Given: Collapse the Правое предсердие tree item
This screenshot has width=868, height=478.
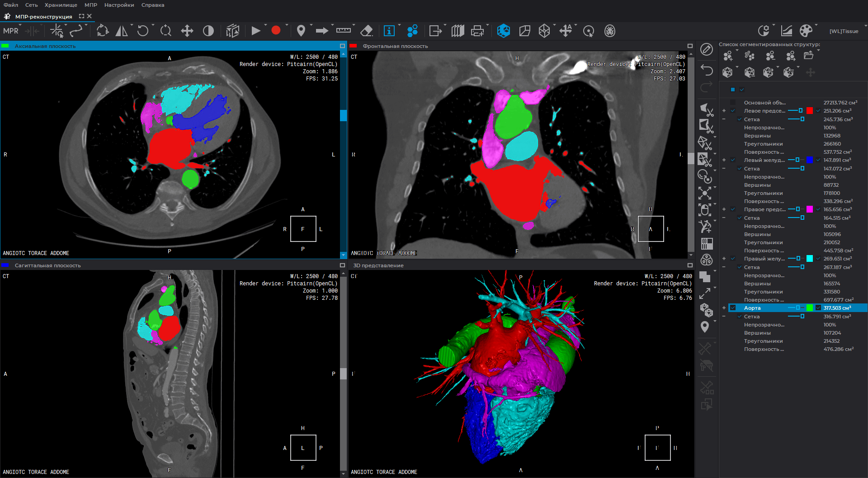Looking at the screenshot, I should (x=724, y=209).
